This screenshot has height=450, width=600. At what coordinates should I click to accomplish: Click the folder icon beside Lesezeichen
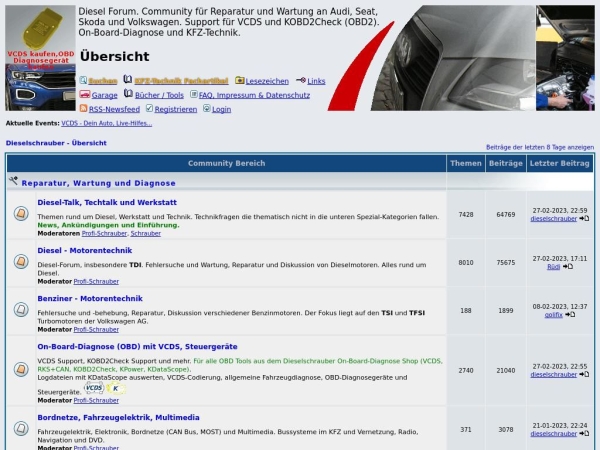click(240, 80)
